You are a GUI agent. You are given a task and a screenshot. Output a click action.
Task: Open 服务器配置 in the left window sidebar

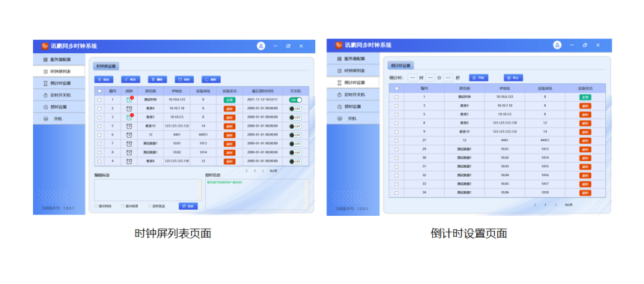pos(58,60)
